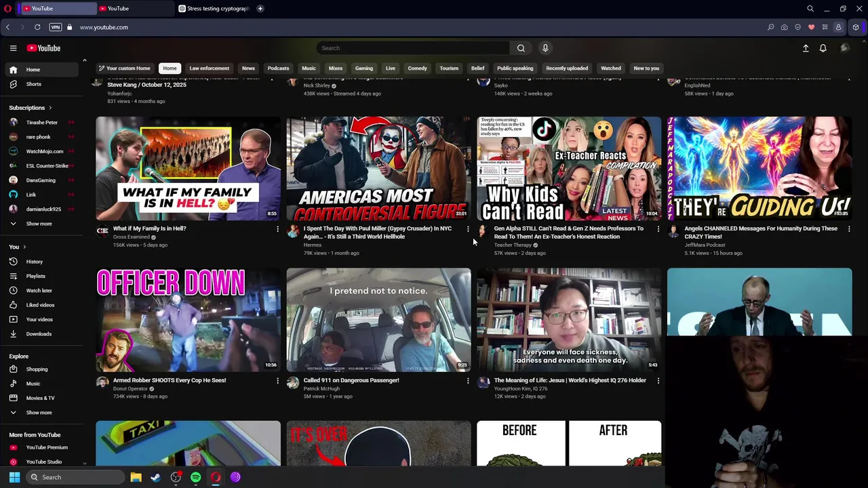Click the Windows taskbar Search box
Image resolution: width=868 pixels, height=488 pixels.
[x=75, y=477]
